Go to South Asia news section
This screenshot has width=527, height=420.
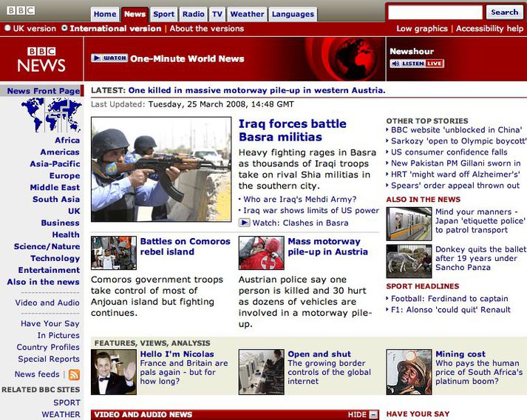click(x=56, y=199)
